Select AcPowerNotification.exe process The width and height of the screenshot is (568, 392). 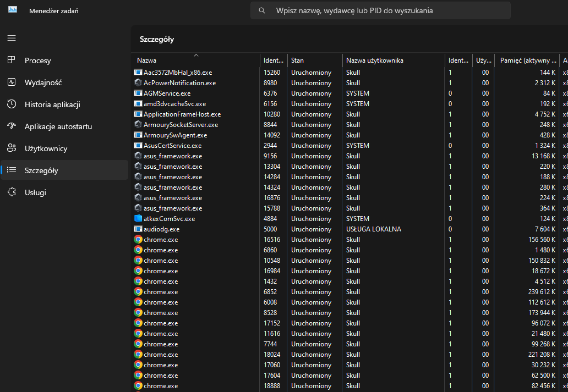[349, 83]
